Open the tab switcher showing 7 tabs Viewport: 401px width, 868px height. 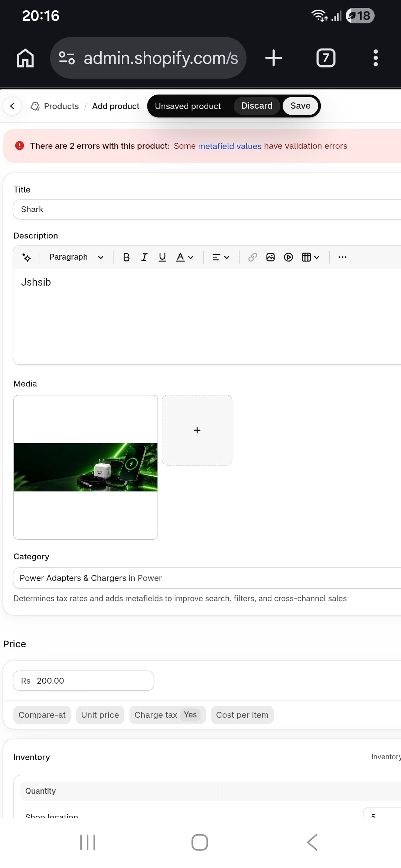(x=326, y=58)
